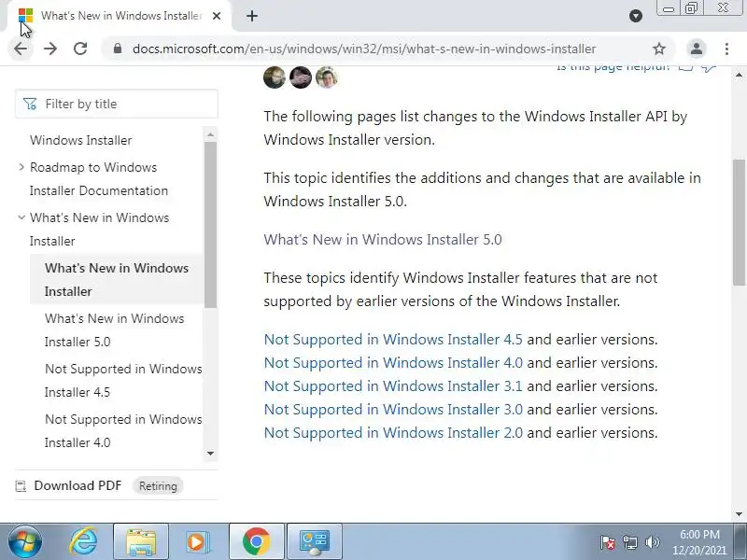Click the Microsoft logo tab favicon
The width and height of the screenshot is (747, 560).
[x=26, y=16]
